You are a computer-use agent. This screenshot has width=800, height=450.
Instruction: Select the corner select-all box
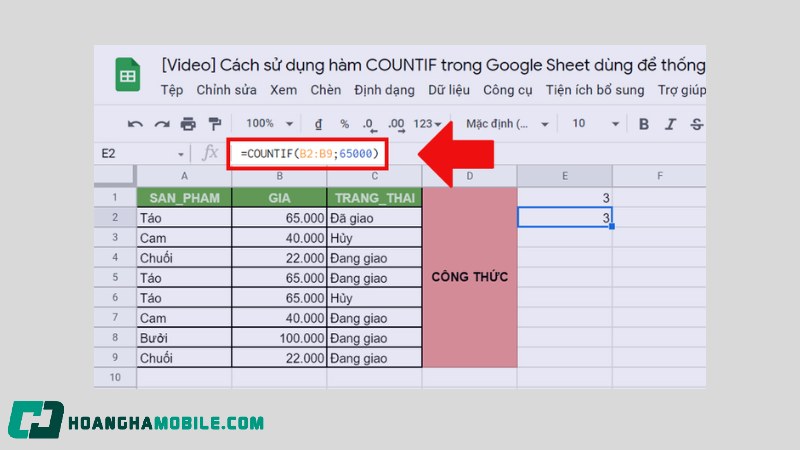tap(115, 176)
